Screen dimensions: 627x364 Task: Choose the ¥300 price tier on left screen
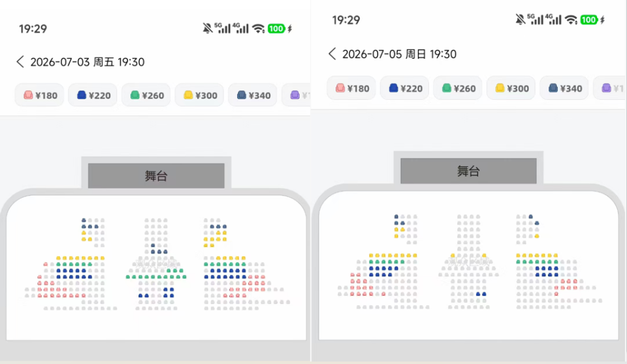click(x=199, y=95)
